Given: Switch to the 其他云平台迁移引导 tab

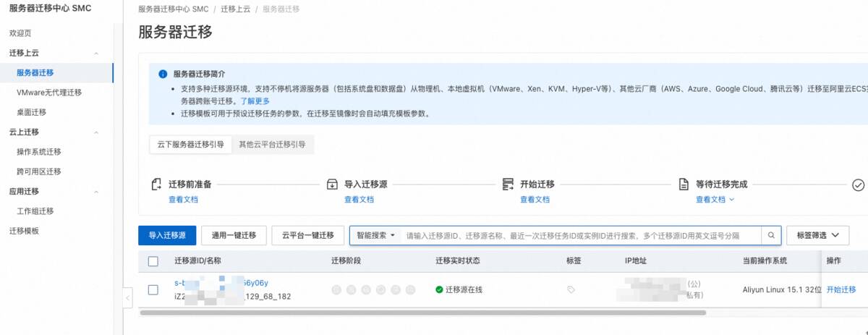Looking at the screenshot, I should (x=272, y=144).
